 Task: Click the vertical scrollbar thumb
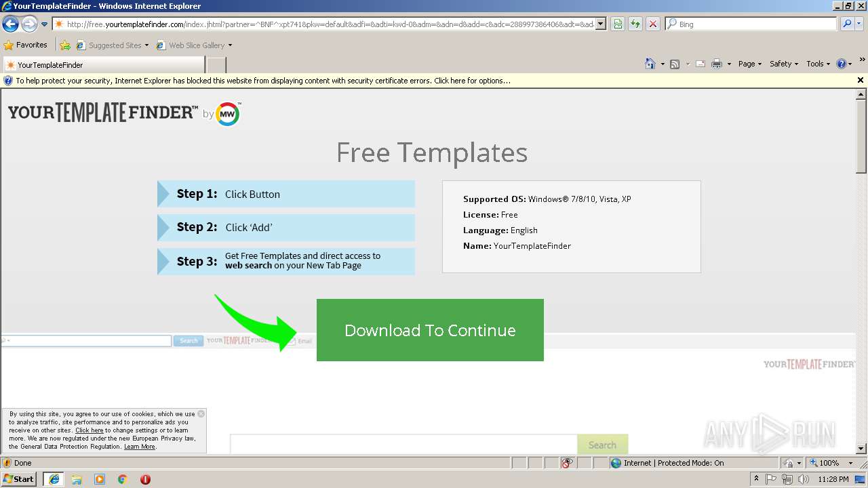(861, 136)
